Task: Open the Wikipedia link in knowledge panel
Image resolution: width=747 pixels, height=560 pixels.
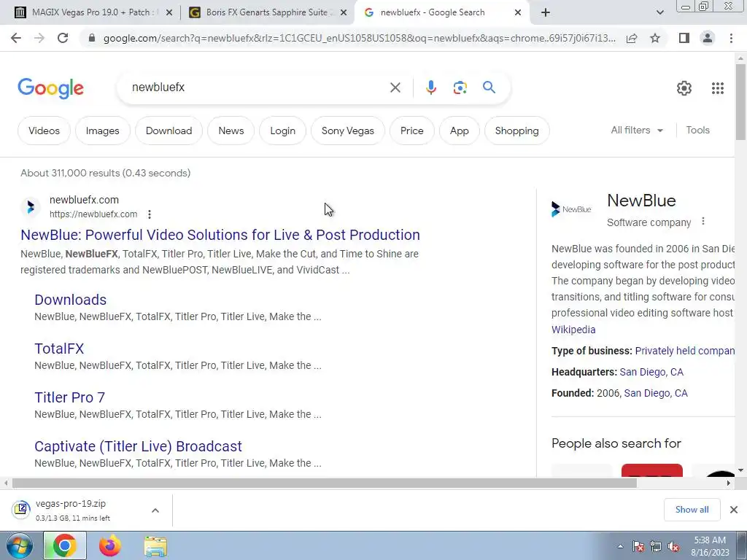Action: coord(573,330)
